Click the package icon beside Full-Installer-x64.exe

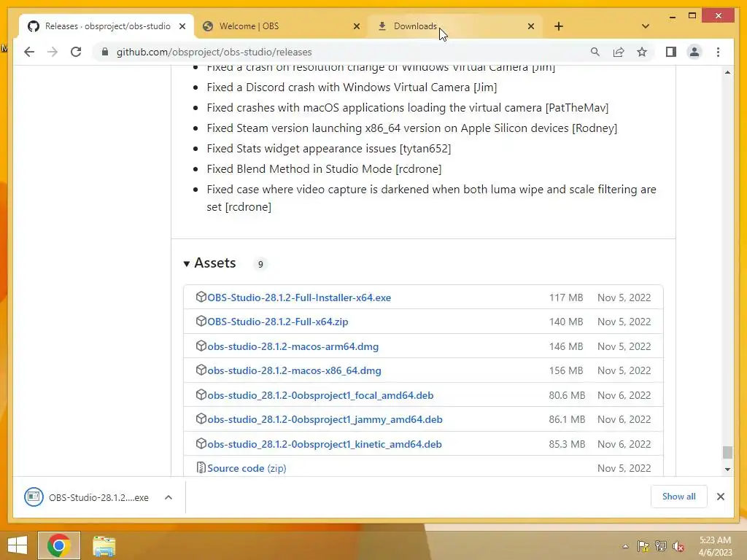[201, 297]
